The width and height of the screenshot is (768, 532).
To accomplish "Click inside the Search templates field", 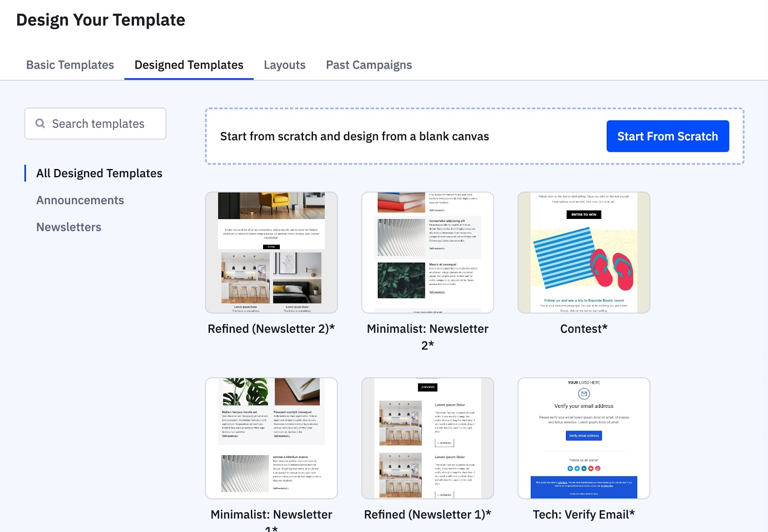I will coord(101,123).
